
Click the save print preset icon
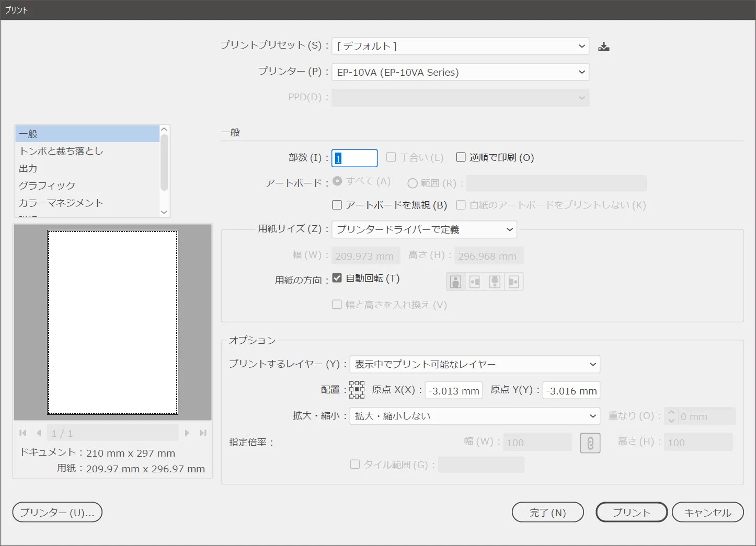[x=604, y=47]
